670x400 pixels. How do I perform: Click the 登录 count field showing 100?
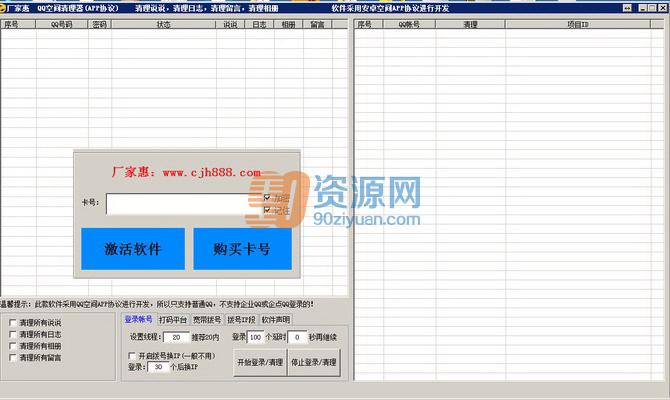pyautogui.click(x=256, y=337)
